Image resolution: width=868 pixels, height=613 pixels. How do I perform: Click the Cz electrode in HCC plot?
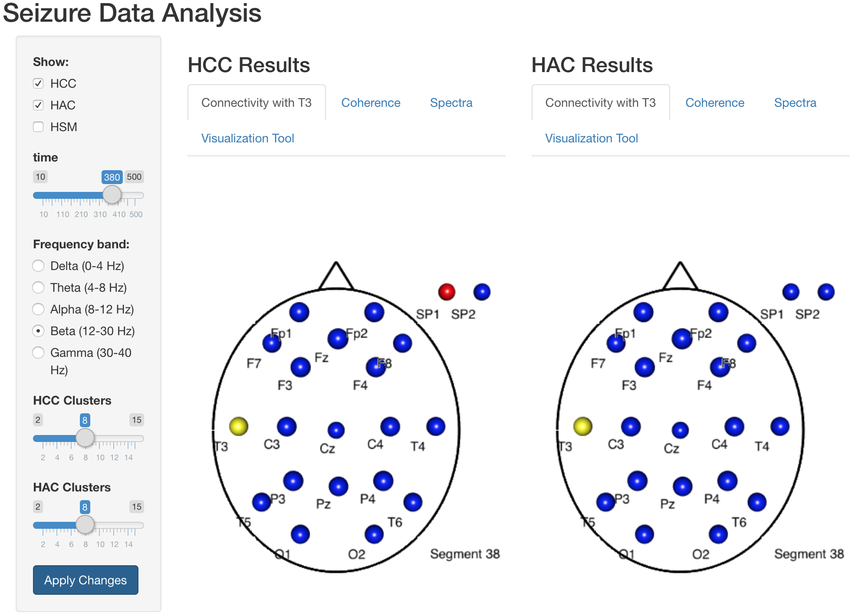[x=336, y=430]
